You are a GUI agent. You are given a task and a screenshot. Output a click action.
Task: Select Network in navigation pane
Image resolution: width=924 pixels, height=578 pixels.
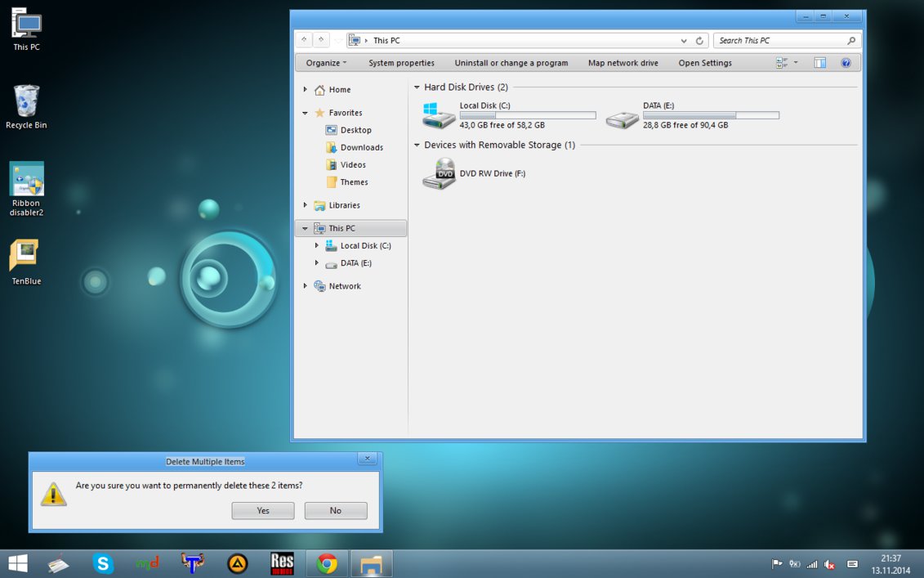coord(337,286)
